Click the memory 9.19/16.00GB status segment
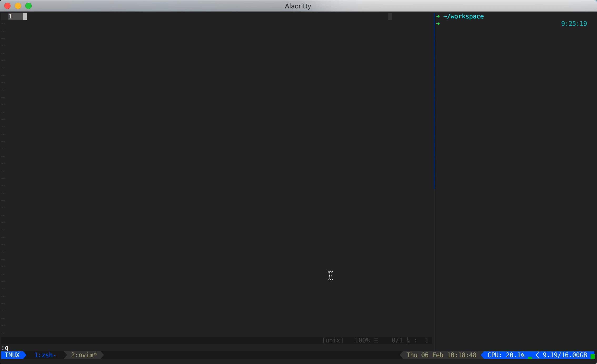The image size is (597, 364). pyautogui.click(x=565, y=355)
